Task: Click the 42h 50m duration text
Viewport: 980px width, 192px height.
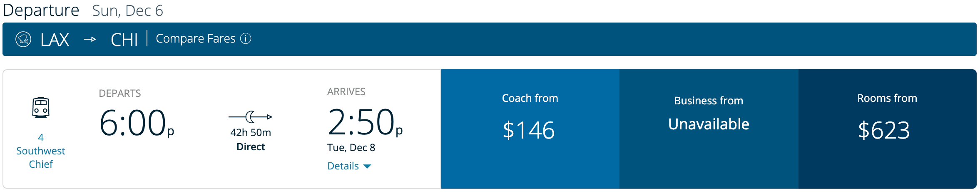Action: 251,133
